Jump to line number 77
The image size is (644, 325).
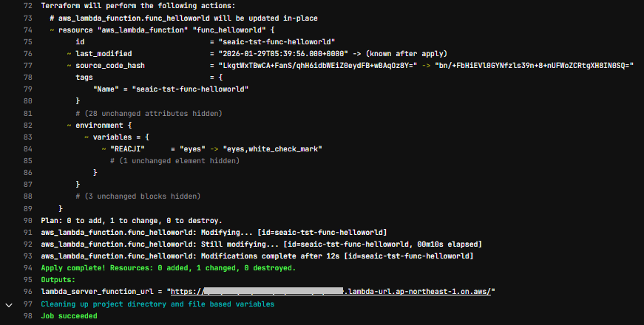28,66
